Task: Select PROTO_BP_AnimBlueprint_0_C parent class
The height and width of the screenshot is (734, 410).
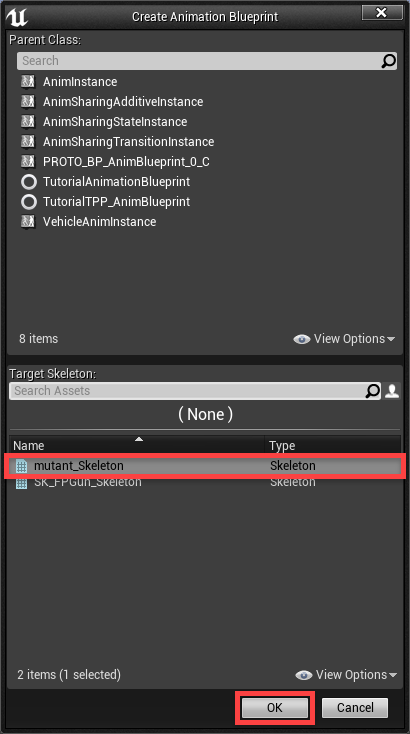Action: click(x=126, y=161)
